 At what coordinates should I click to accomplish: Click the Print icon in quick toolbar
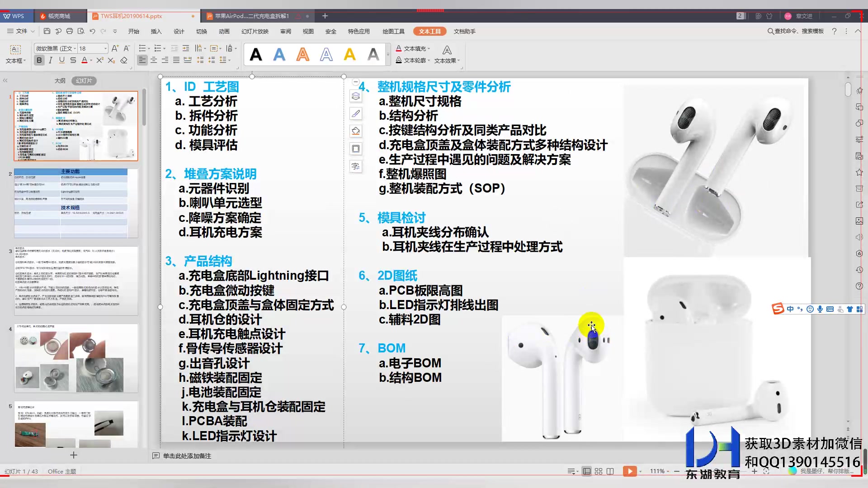(70, 31)
